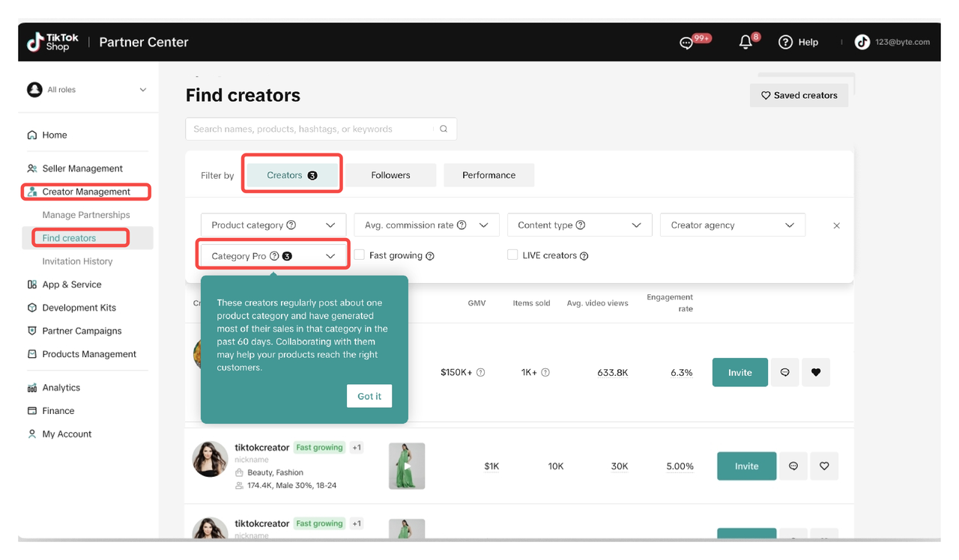Open the Avg. commission rate dropdown
This screenshot has width=959, height=560.
click(x=426, y=225)
